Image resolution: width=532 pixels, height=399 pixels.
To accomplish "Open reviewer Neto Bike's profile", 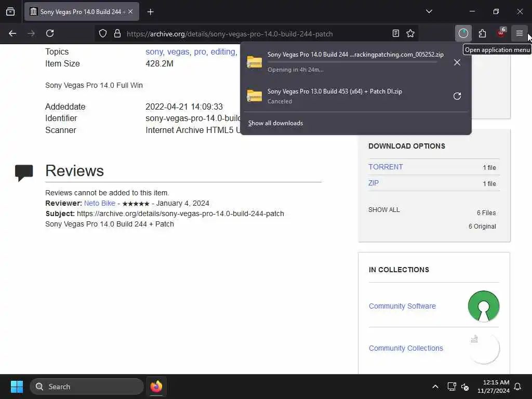I will tap(100, 203).
